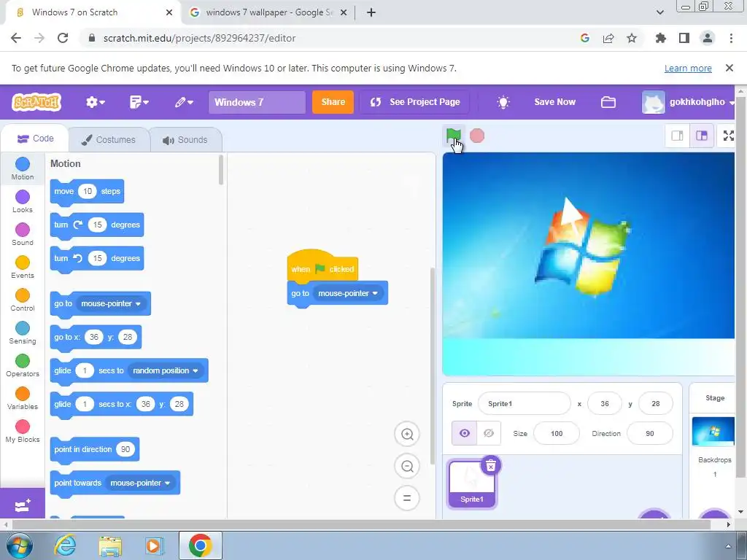This screenshot has height=560, width=747.
Task: Select the Operators block category
Action: pos(23,366)
